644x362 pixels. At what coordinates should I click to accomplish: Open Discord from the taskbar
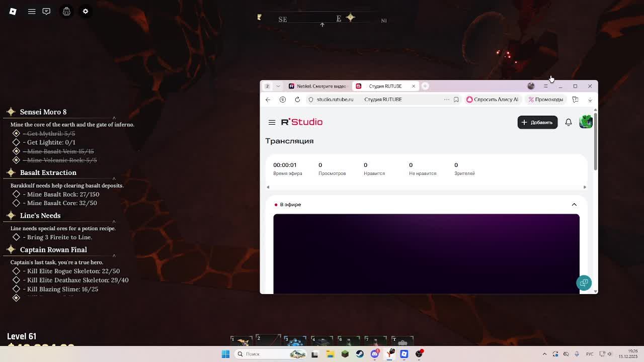[374, 354]
